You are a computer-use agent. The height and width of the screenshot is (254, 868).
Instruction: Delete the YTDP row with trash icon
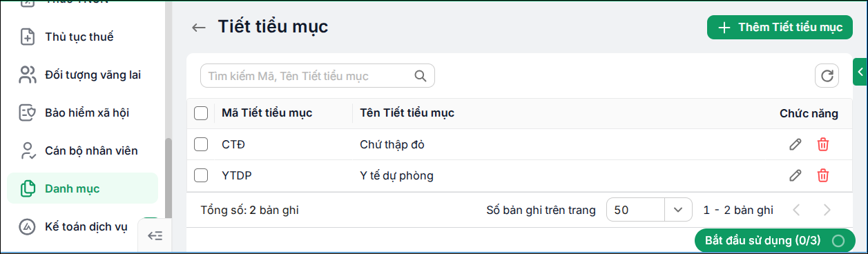click(x=823, y=175)
